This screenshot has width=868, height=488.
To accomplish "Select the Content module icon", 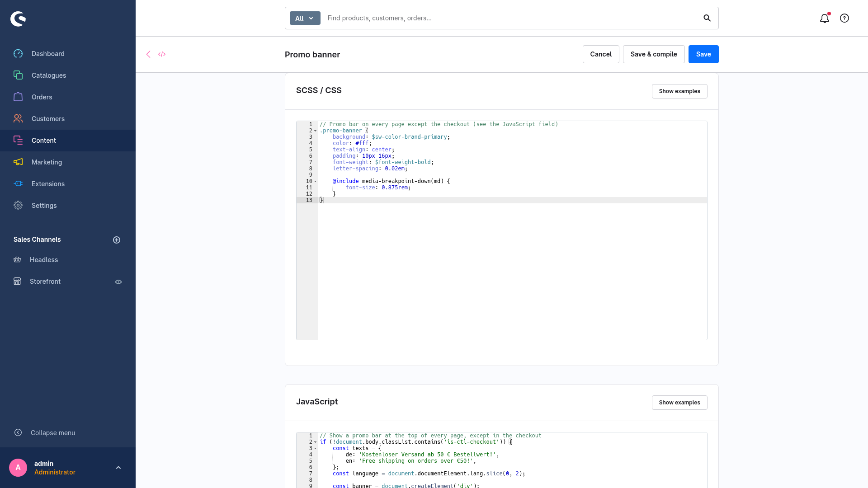I will tap(18, 141).
